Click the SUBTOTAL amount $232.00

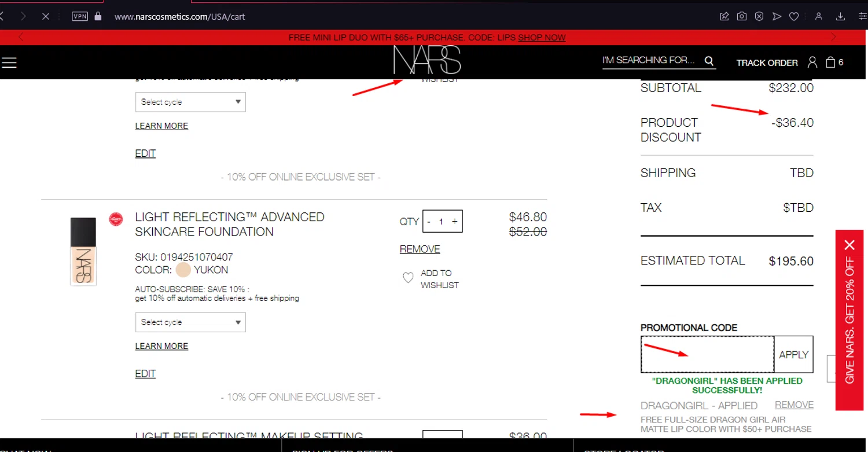point(791,88)
